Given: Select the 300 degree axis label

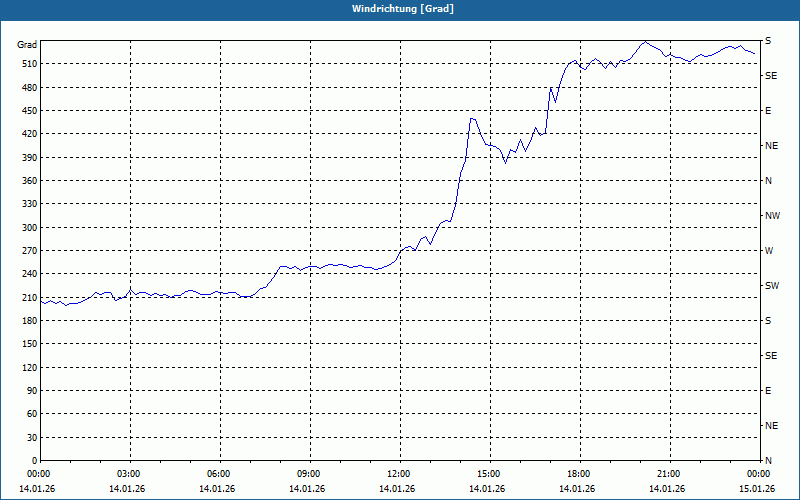Looking at the screenshot, I should tap(30, 228).
